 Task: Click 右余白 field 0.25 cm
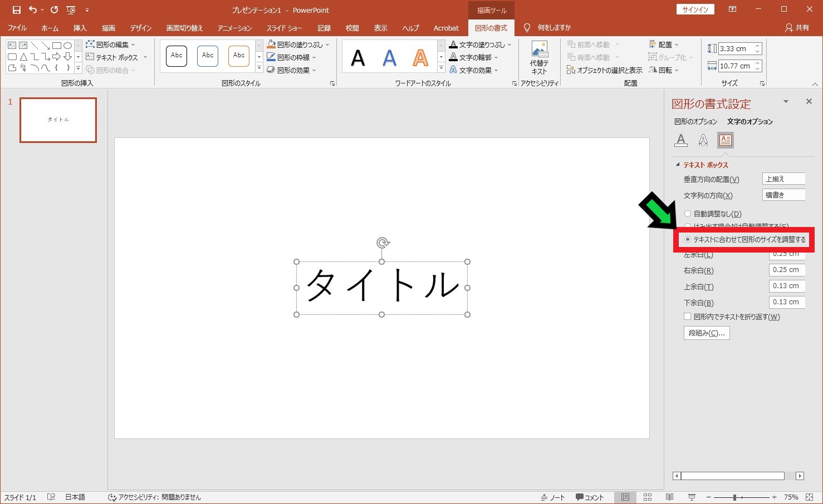pos(787,270)
